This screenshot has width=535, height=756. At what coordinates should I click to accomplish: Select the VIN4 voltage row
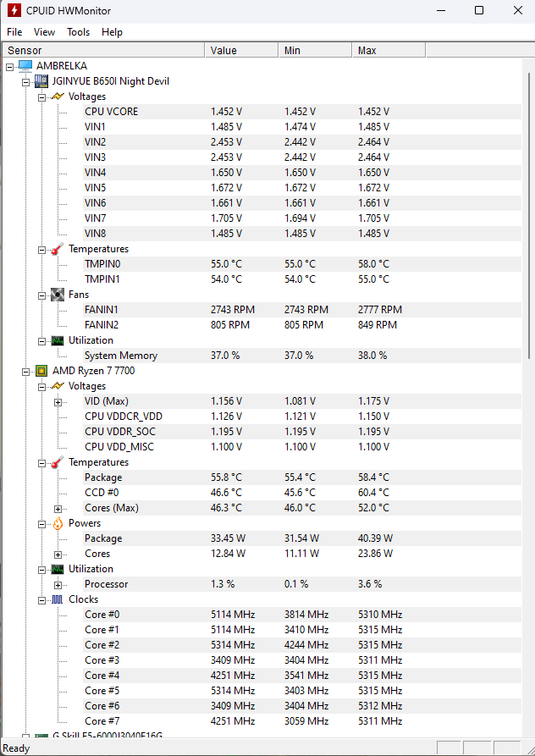pos(302,173)
